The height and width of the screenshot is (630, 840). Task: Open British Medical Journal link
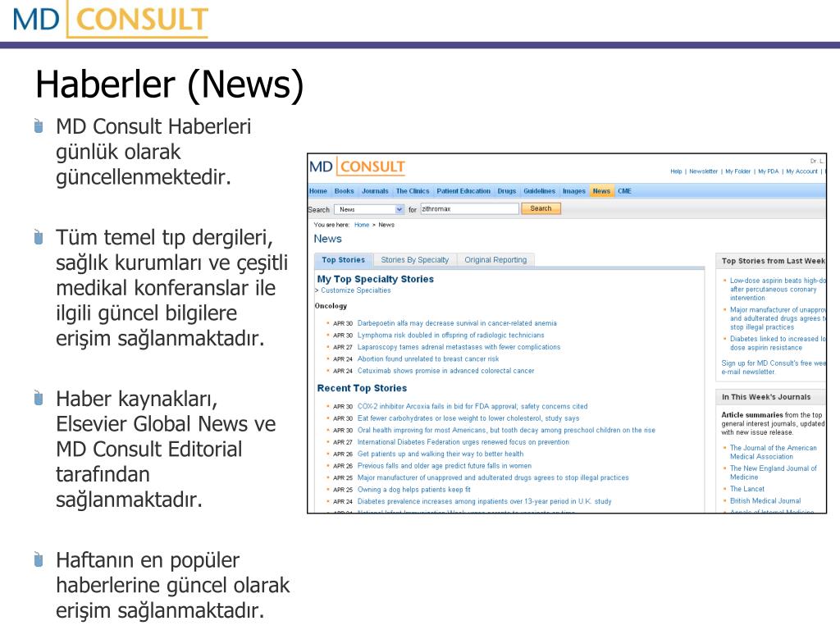(x=765, y=501)
